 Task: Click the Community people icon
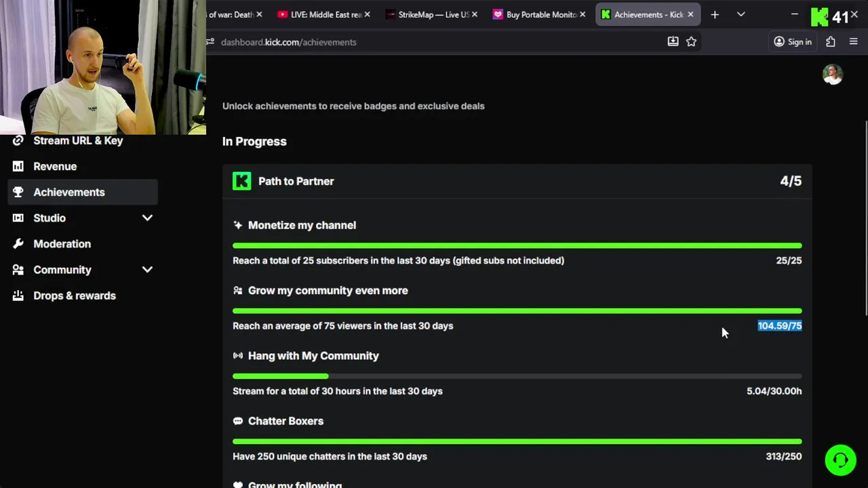click(x=18, y=269)
